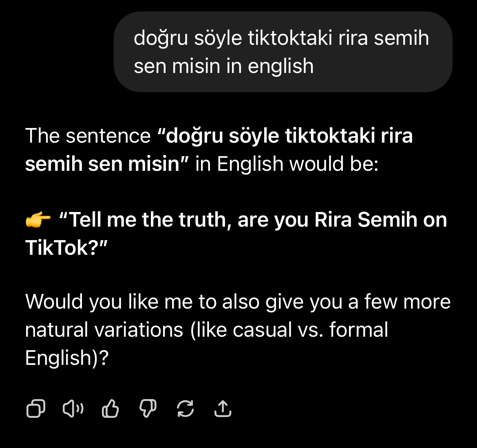This screenshot has height=448, width=477.
Task: Regenerate the translation response
Action: point(185,408)
